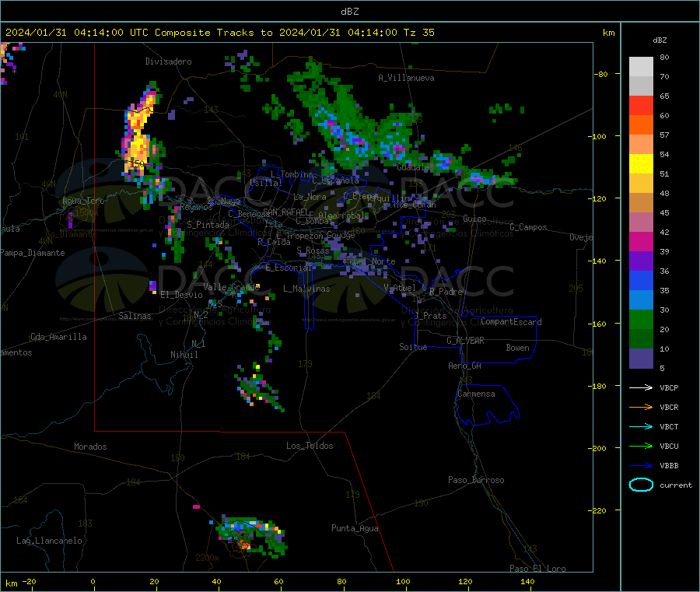Click the Cda_Amarilla place label
Image resolution: width=700 pixels, height=592 pixels.
tap(58, 337)
